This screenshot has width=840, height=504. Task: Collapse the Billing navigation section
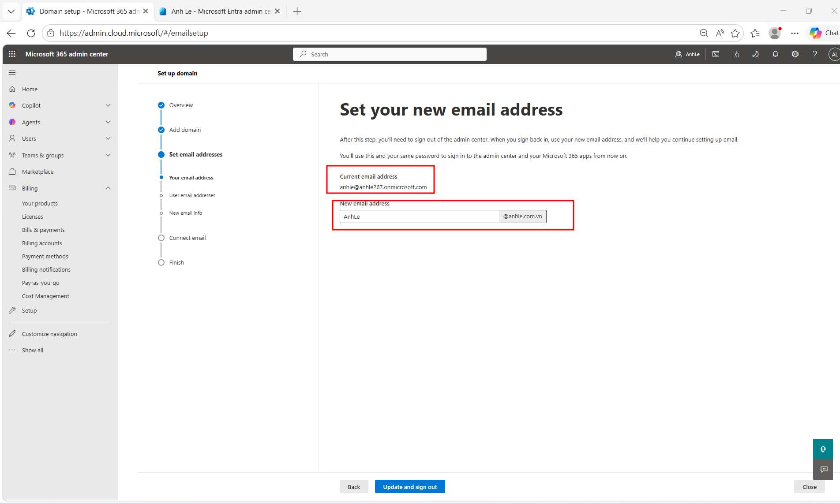(108, 188)
